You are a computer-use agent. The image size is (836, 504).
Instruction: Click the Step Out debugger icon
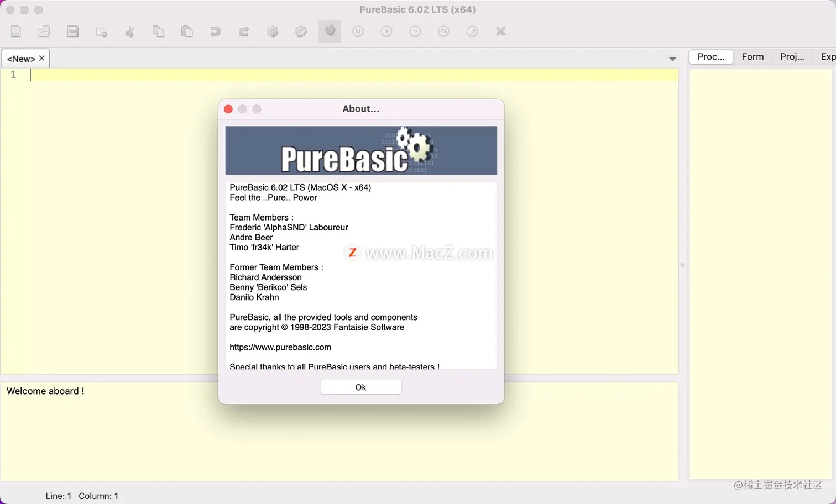tap(472, 32)
